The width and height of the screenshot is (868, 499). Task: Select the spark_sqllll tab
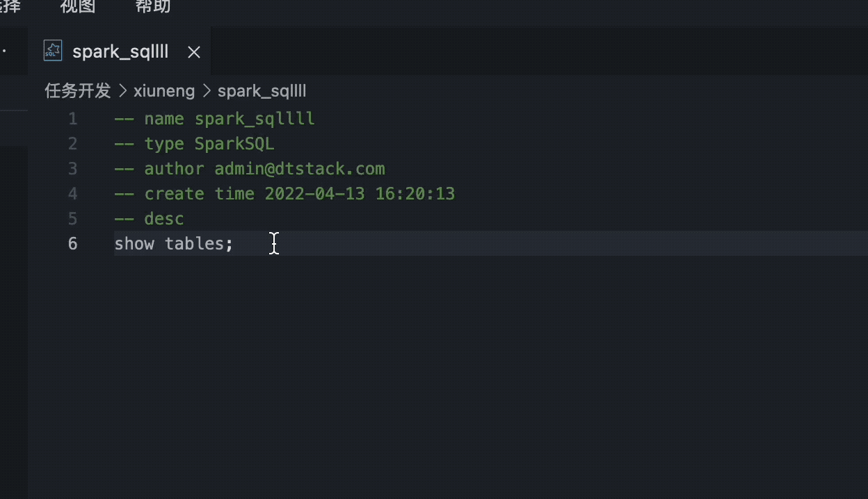pyautogui.click(x=120, y=51)
